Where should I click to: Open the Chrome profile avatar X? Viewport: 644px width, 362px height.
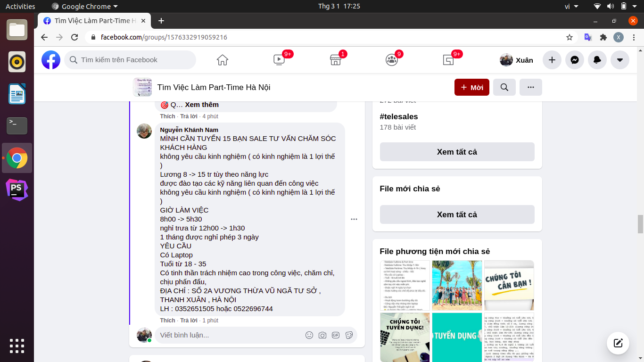pos(619,37)
